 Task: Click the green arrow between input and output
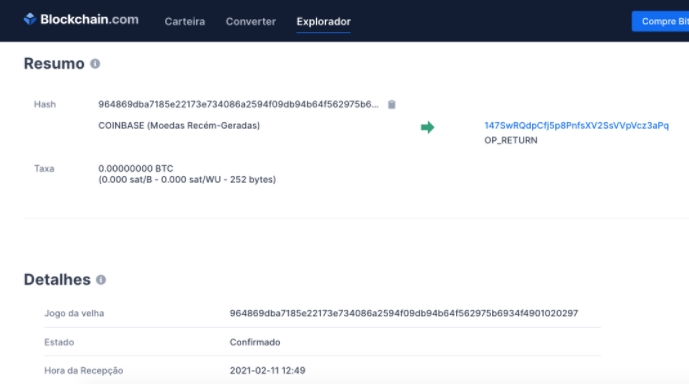click(427, 127)
